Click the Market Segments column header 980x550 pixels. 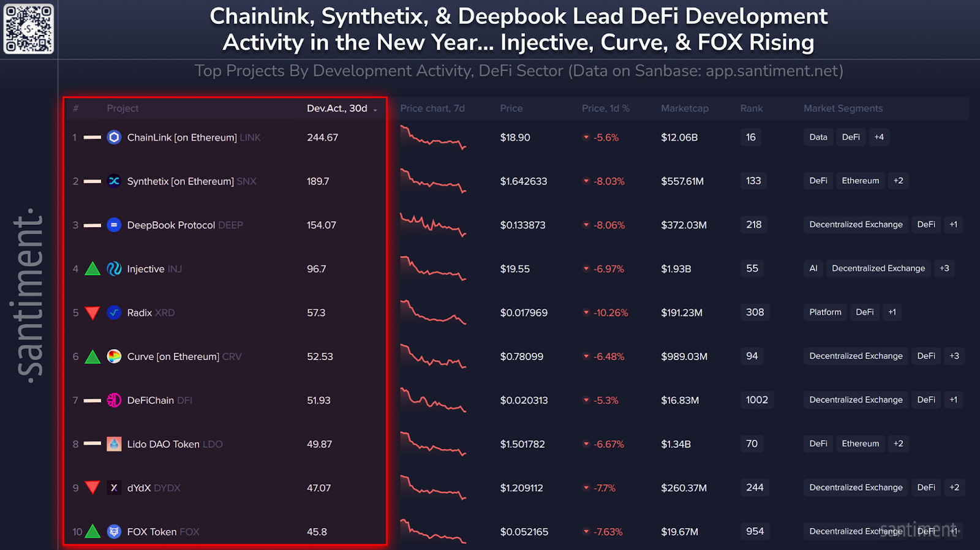pos(843,108)
